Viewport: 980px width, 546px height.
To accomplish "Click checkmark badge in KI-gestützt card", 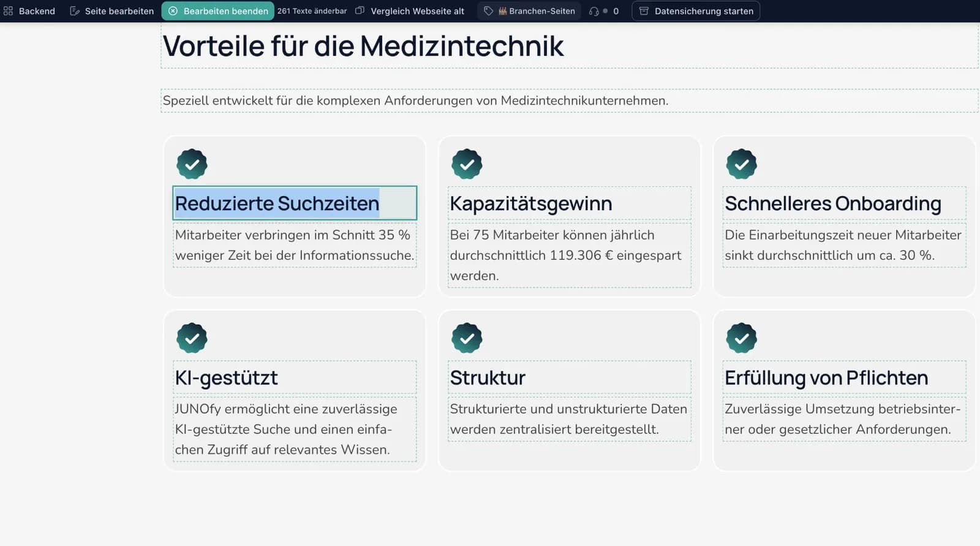I will 192,338.
